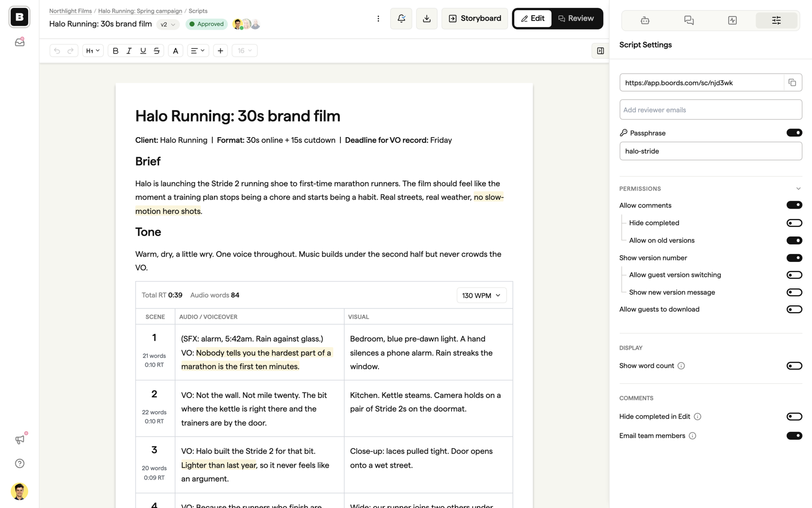The height and width of the screenshot is (508, 812).
Task: Open the megaphone announcements icon
Action: click(x=20, y=439)
